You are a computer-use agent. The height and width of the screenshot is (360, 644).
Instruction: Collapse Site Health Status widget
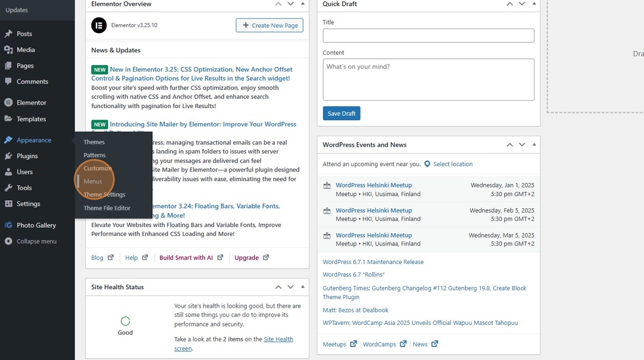click(x=302, y=287)
